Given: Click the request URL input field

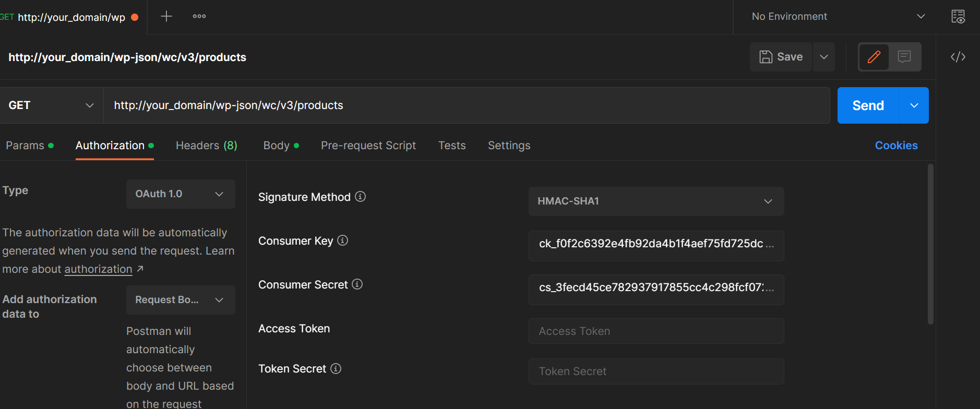Looking at the screenshot, I should pyautogui.click(x=467, y=105).
